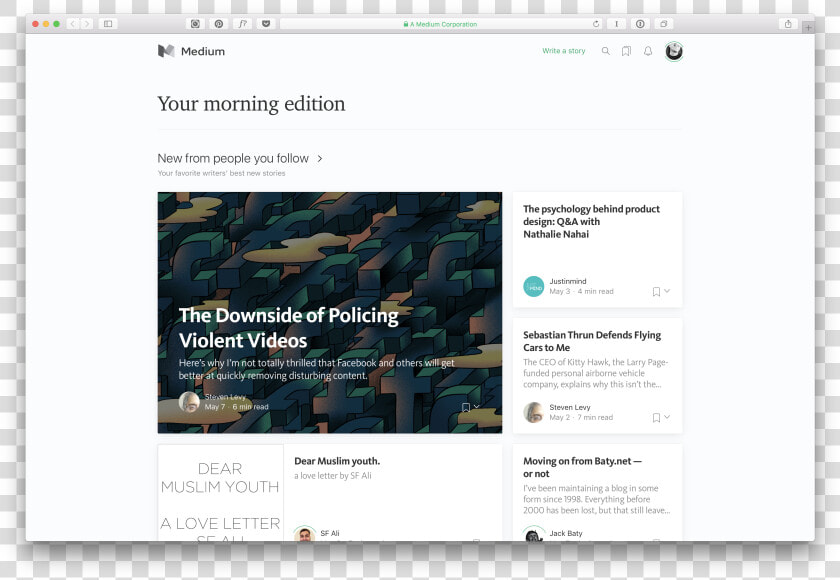Open SF Ali author name
Screen dimensions: 840x580
pos(329,533)
